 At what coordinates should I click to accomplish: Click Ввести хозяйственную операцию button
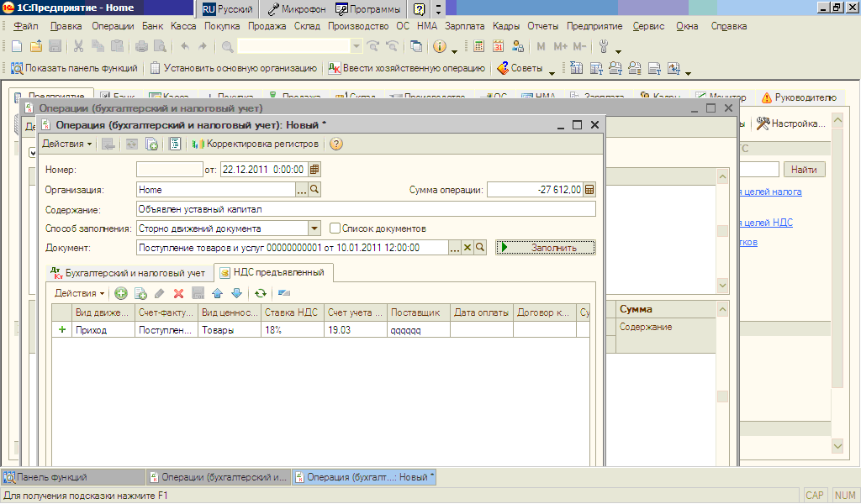tap(406, 68)
